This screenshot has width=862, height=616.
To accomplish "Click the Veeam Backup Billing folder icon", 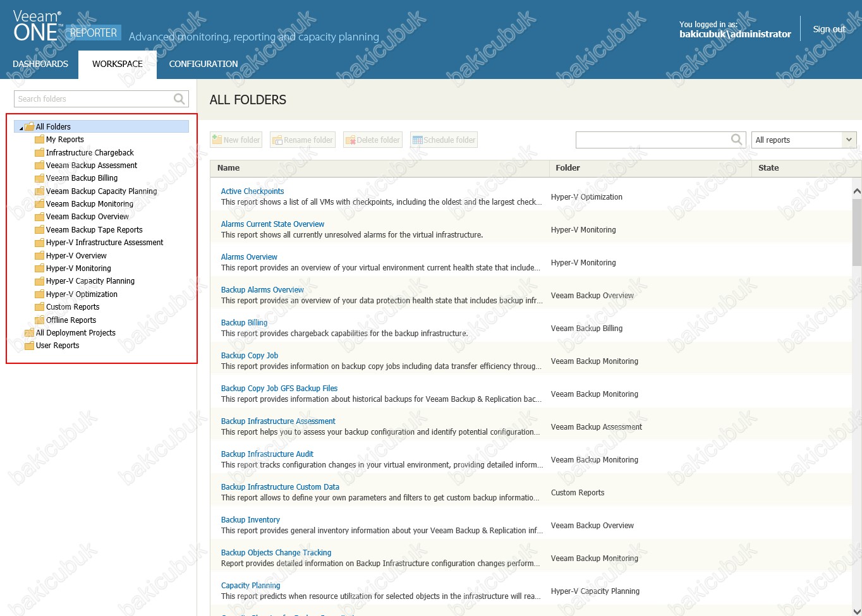I will [x=39, y=178].
